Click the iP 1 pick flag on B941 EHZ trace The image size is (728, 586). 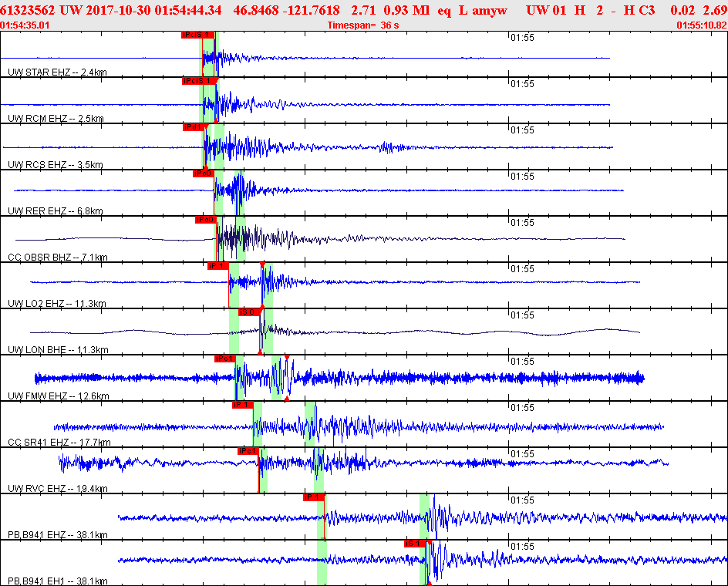314,497
